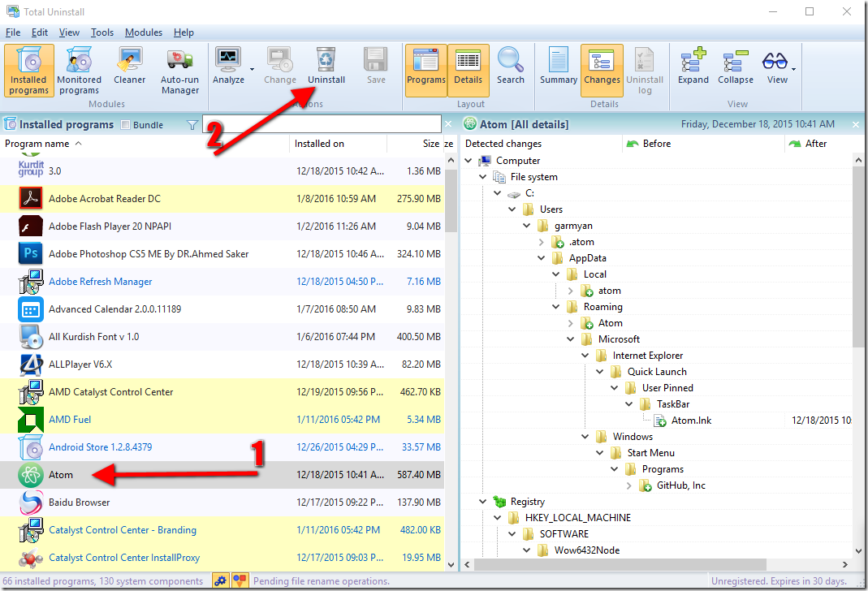The height and width of the screenshot is (591, 868).
Task: Click the status bar gears icon
Action: (220, 580)
